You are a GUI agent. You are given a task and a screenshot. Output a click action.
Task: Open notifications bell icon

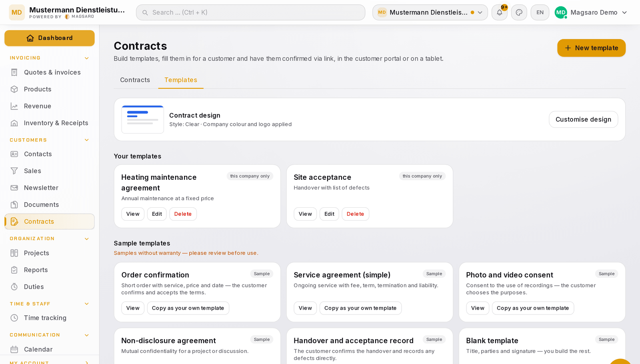click(499, 12)
